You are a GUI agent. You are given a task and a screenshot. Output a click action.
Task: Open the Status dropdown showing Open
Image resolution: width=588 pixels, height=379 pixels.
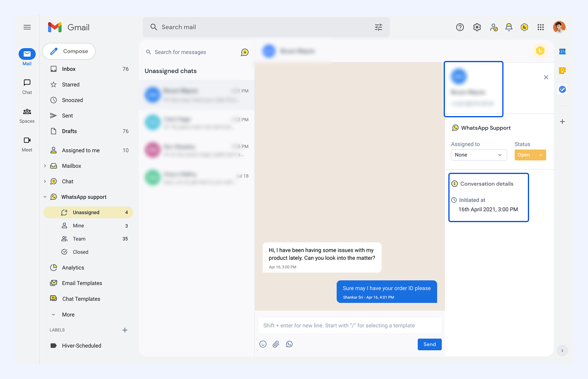pos(530,155)
